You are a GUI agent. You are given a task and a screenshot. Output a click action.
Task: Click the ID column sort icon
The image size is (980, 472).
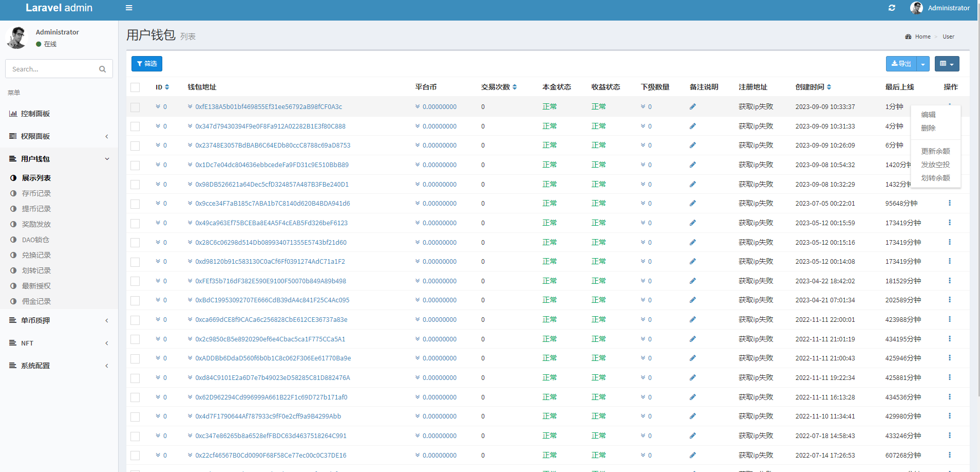click(x=167, y=87)
